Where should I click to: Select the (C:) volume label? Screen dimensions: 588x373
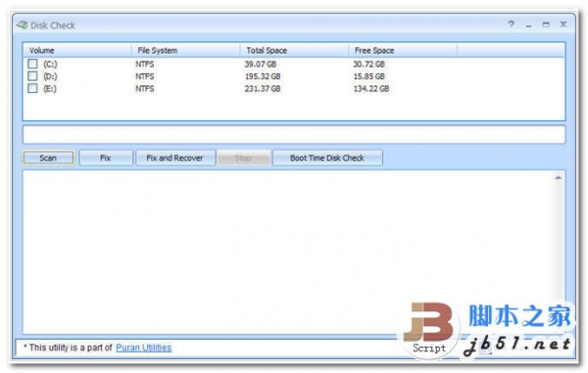tap(50, 64)
